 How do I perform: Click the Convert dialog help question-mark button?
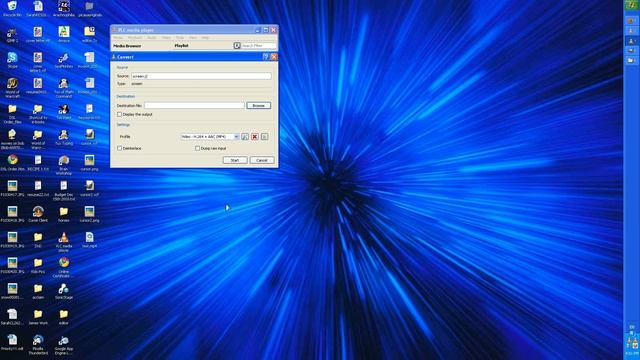pyautogui.click(x=265, y=57)
